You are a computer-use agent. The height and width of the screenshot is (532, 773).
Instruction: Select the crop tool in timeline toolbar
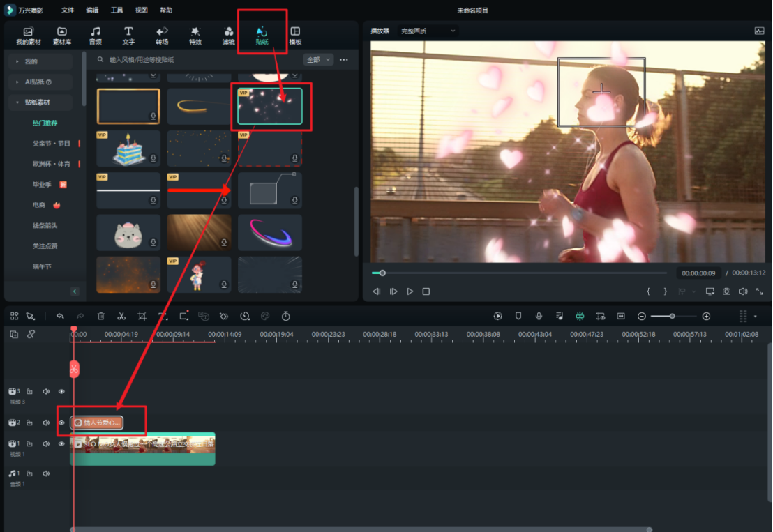coord(142,316)
